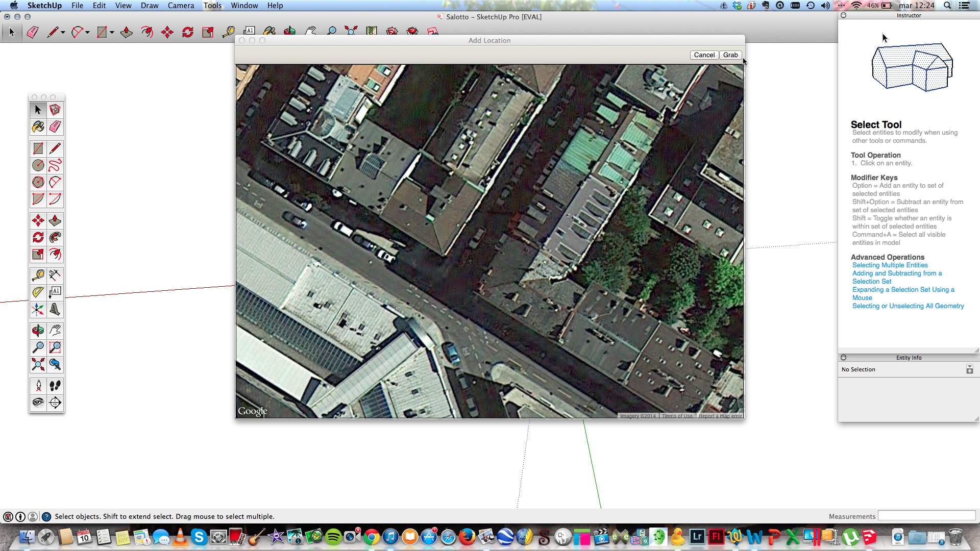Open Selecting or Unselecting All Geometry link
Image resolution: width=980 pixels, height=551 pixels.
(908, 306)
